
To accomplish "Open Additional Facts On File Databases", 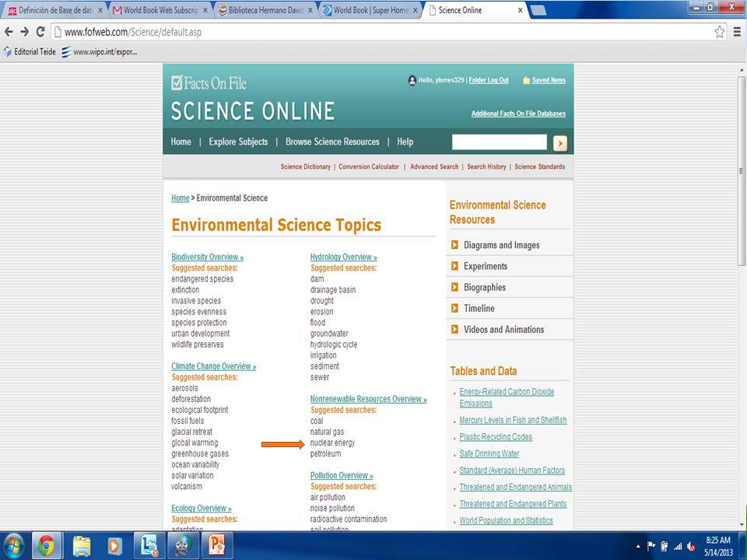I will [518, 114].
